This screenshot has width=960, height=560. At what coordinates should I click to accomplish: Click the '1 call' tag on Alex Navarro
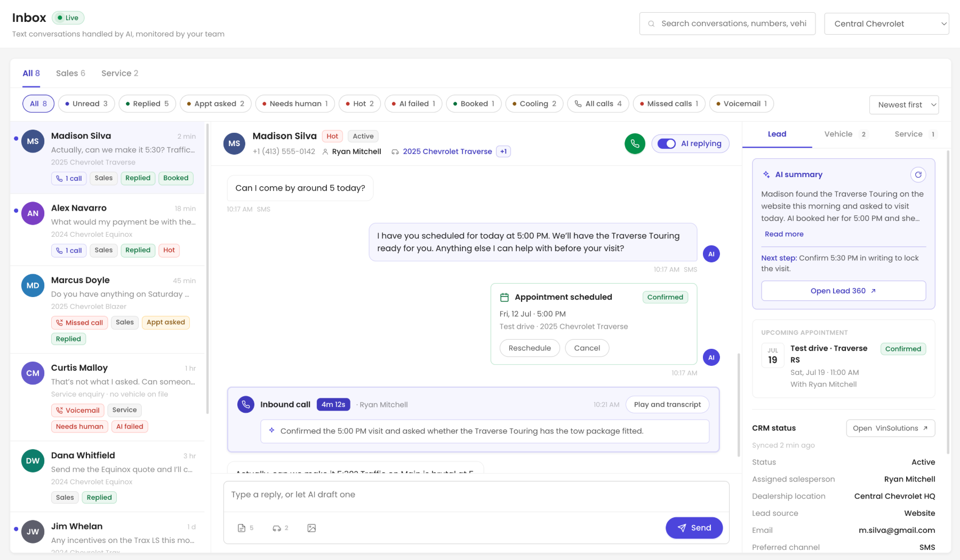tap(69, 250)
